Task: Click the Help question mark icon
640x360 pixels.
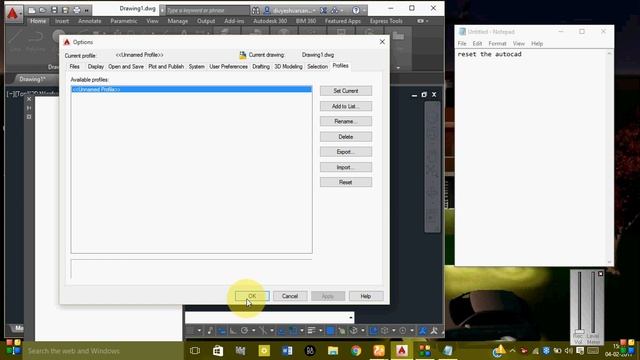Action: [x=356, y=10]
